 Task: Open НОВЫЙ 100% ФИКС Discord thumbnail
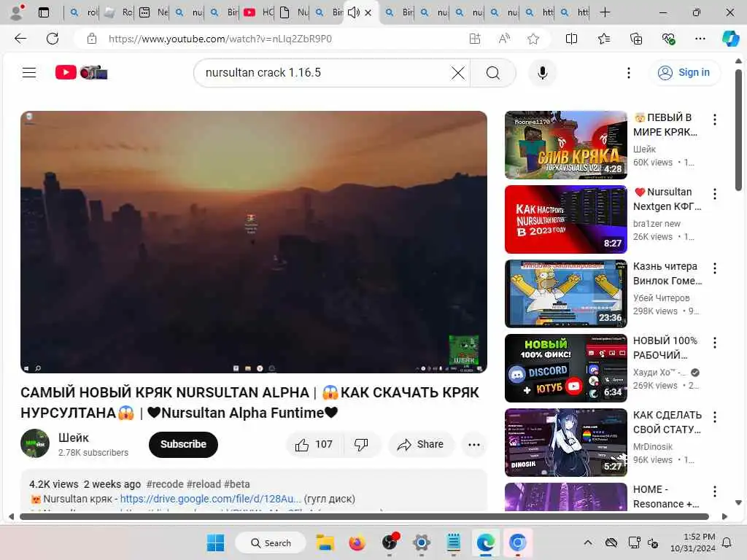pos(565,367)
